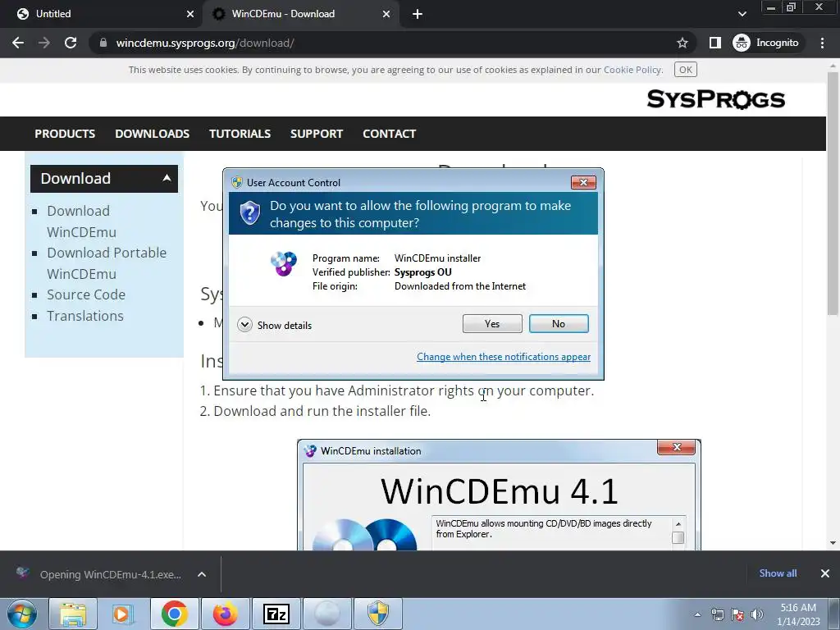Screen dimensions: 840x630
Task: Close the User Account Control dialog
Action: pos(583,183)
